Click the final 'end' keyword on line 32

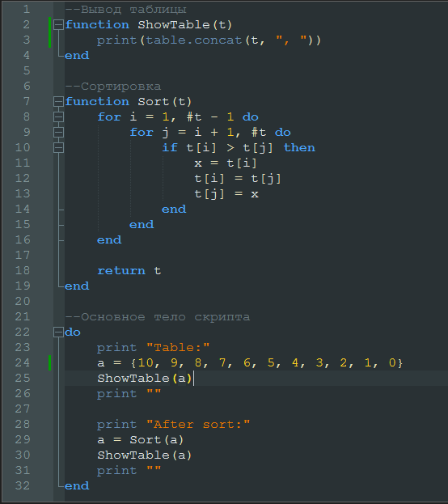click(x=77, y=485)
